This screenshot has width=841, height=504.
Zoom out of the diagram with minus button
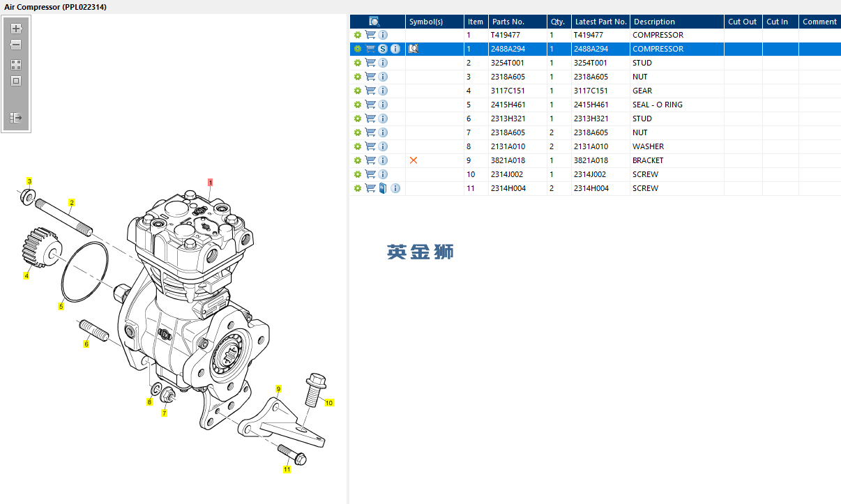16,45
